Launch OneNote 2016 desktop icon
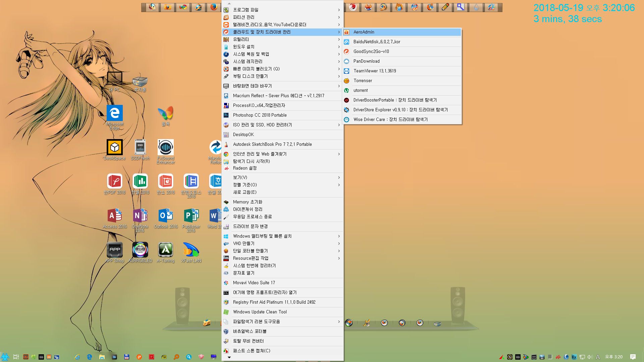The width and height of the screenshot is (644, 362). point(140,220)
